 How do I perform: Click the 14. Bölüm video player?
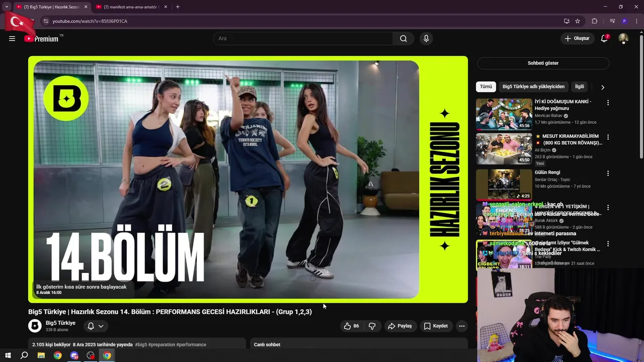click(x=248, y=179)
